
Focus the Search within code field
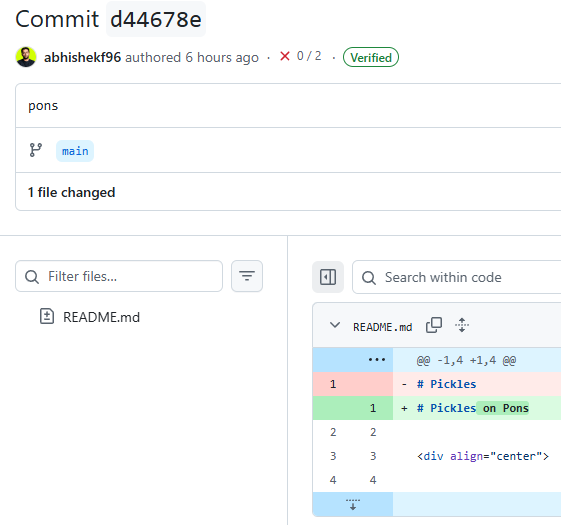point(457,277)
